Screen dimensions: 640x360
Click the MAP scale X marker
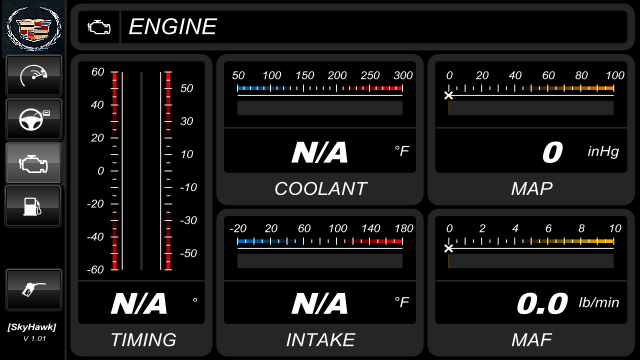(449, 96)
